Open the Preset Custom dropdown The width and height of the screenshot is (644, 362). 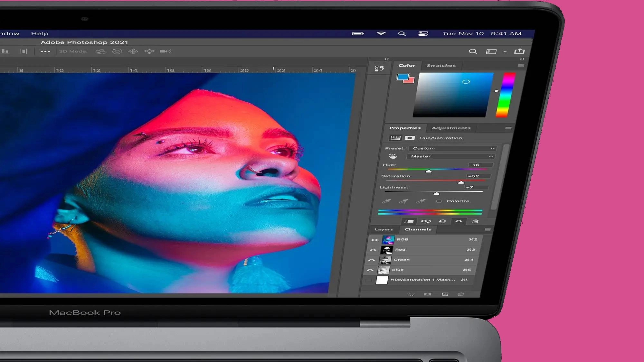click(452, 148)
